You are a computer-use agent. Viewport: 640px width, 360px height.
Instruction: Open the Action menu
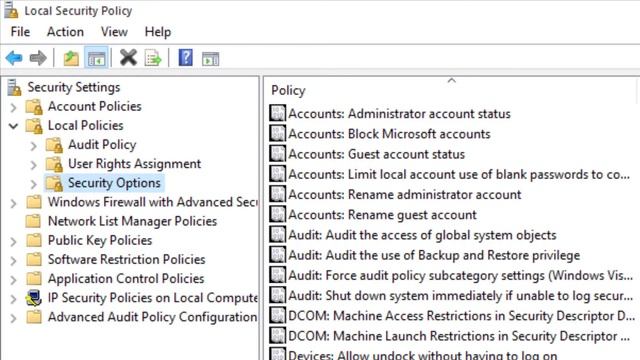[65, 32]
